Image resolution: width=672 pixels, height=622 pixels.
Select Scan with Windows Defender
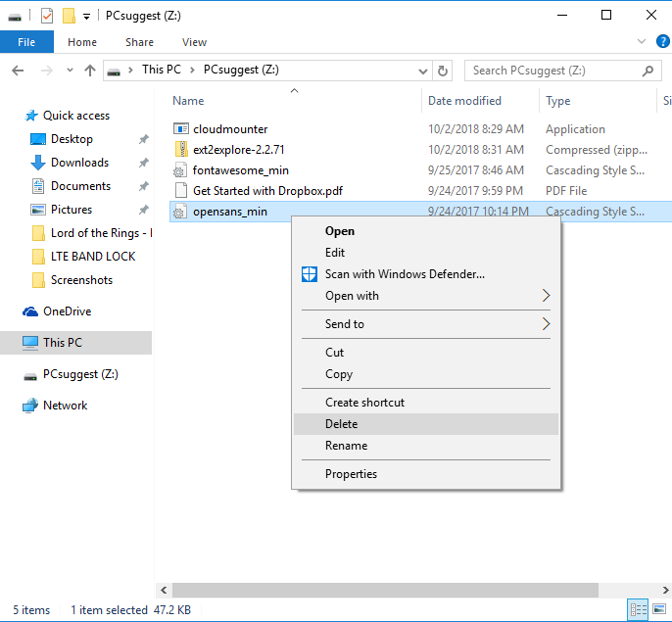point(404,274)
